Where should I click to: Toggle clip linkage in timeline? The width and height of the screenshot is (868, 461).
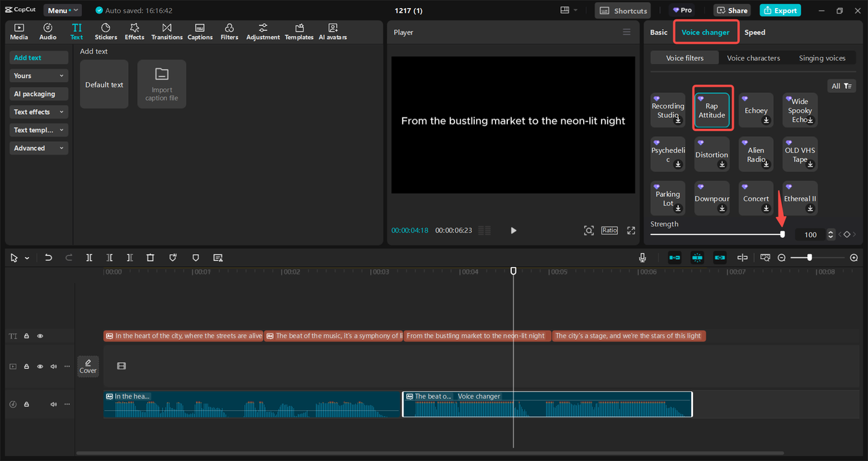click(719, 258)
